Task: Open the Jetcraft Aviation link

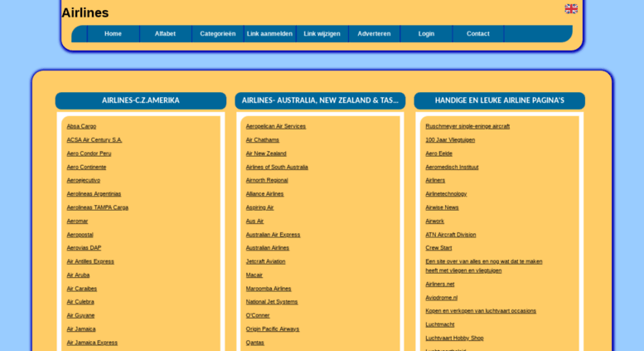Action: [265, 261]
